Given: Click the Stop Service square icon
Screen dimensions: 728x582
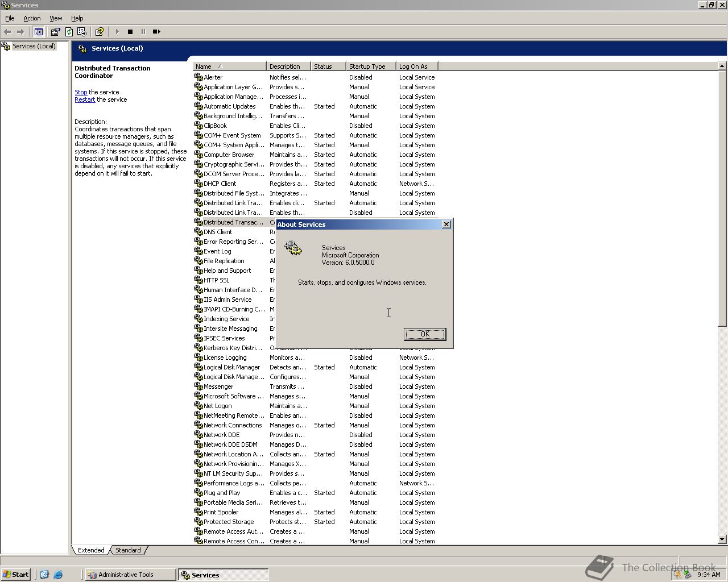Looking at the screenshot, I should coord(130,32).
